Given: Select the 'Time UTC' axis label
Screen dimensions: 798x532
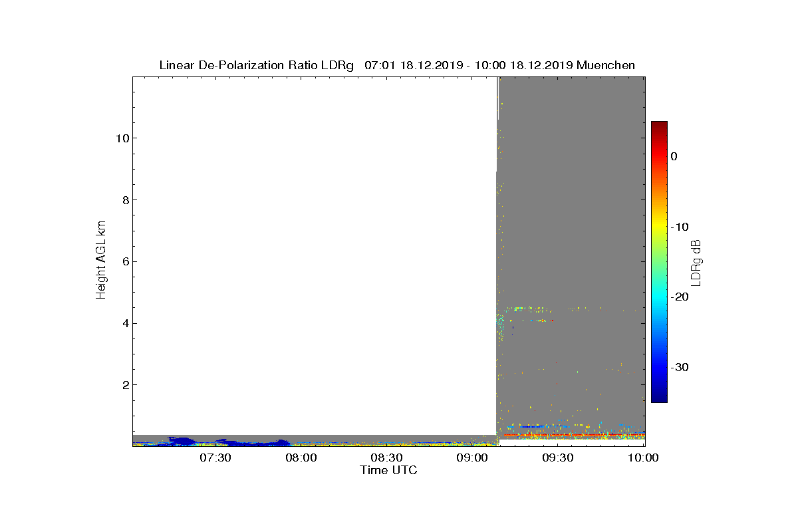Looking at the screenshot, I should 389,470.
